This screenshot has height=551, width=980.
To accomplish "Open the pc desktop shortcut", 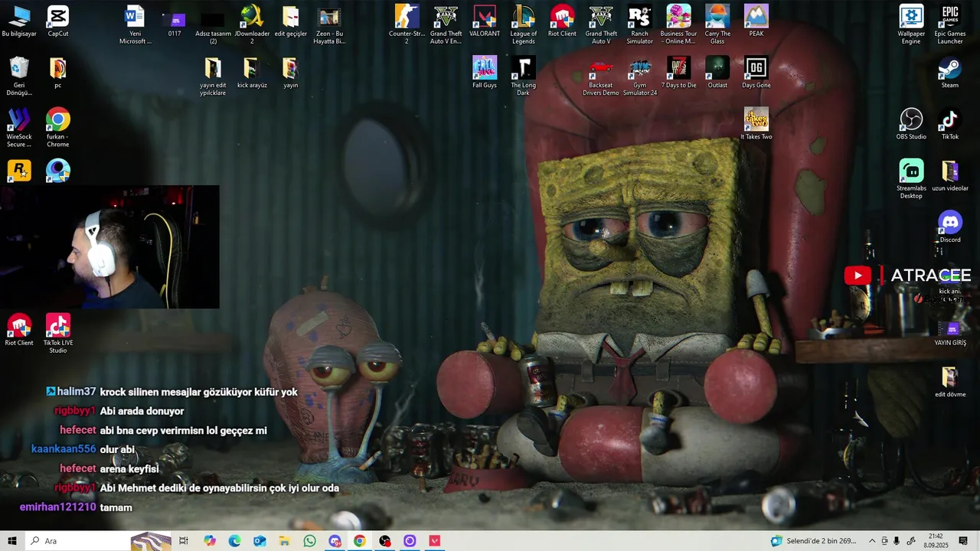I will [57, 73].
